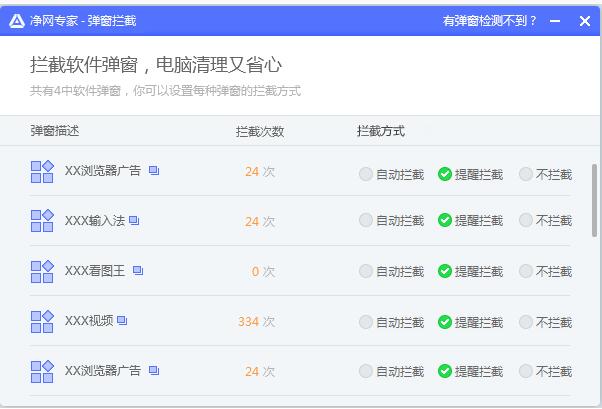Open the 有弹窗检测不到？ link

(490, 21)
